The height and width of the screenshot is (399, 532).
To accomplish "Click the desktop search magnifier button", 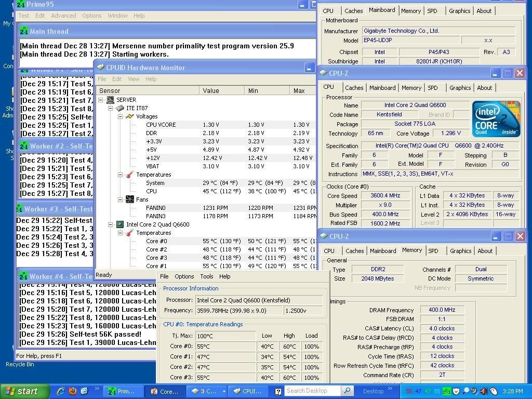I will 347,391.
